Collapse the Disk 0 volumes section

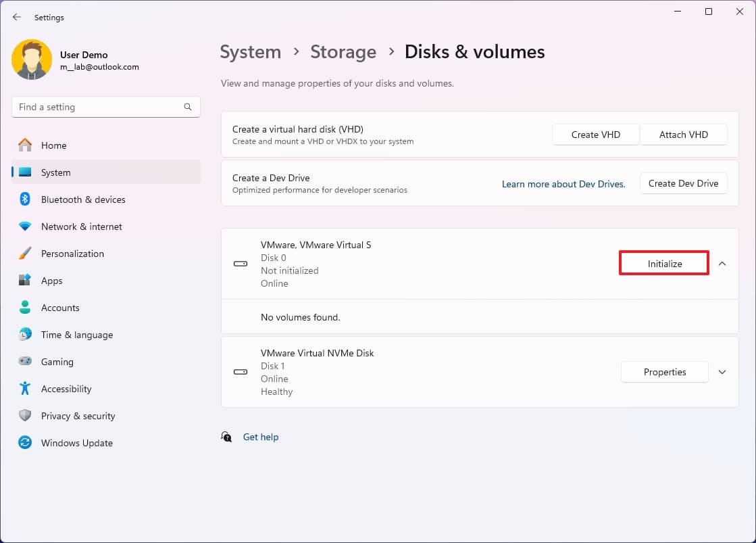click(722, 264)
